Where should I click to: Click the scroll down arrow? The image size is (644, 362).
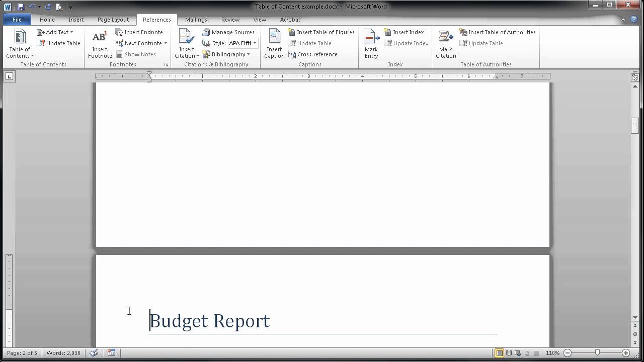click(634, 317)
